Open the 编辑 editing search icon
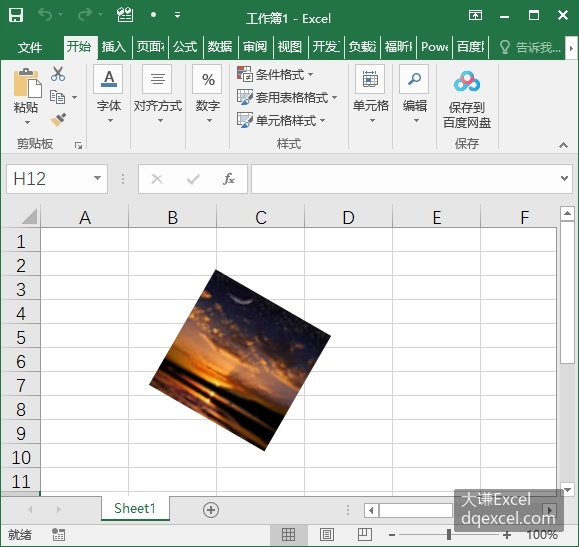 coord(414,79)
